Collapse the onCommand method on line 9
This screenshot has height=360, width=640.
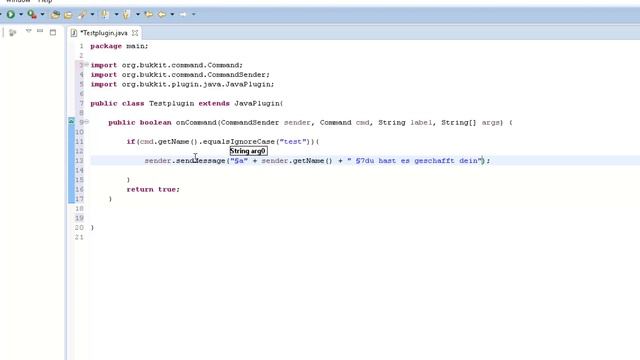[x=87, y=122]
